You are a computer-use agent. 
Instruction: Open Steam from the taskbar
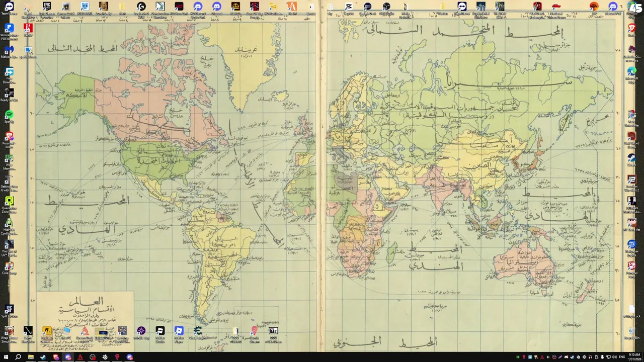click(x=43, y=357)
